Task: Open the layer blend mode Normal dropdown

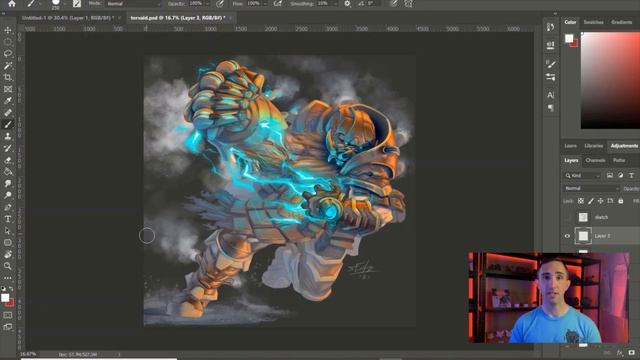Action: 591,188
